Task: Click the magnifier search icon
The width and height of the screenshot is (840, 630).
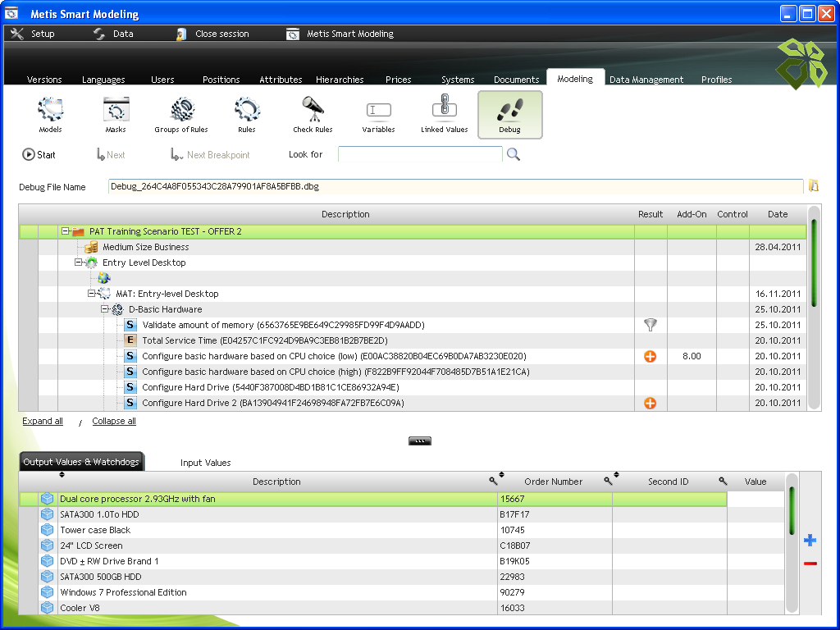Action: (x=514, y=154)
